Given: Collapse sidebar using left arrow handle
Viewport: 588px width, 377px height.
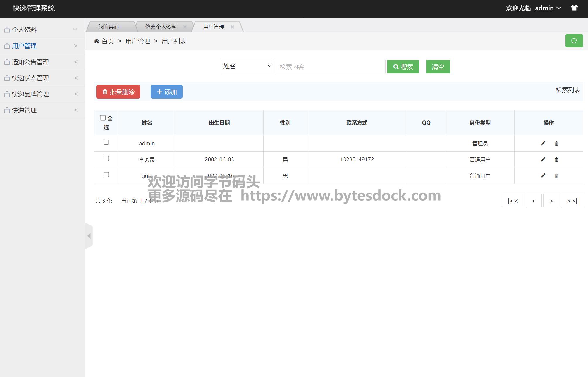Looking at the screenshot, I should [89, 236].
